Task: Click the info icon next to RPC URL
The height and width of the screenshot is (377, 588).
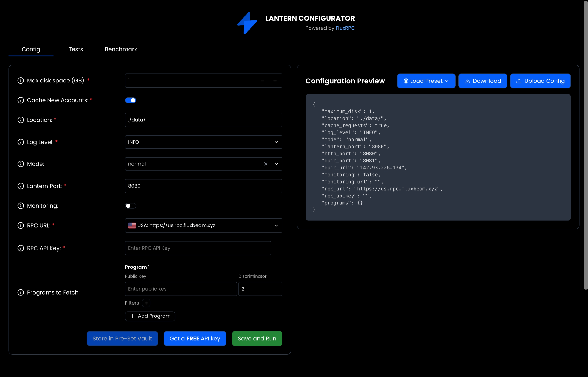Action: pos(21,225)
